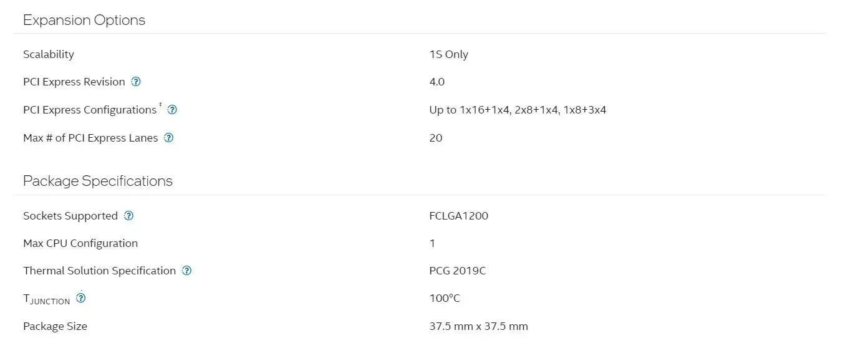Select the Scalability row label
The width and height of the screenshot is (868, 348).
coord(49,54)
